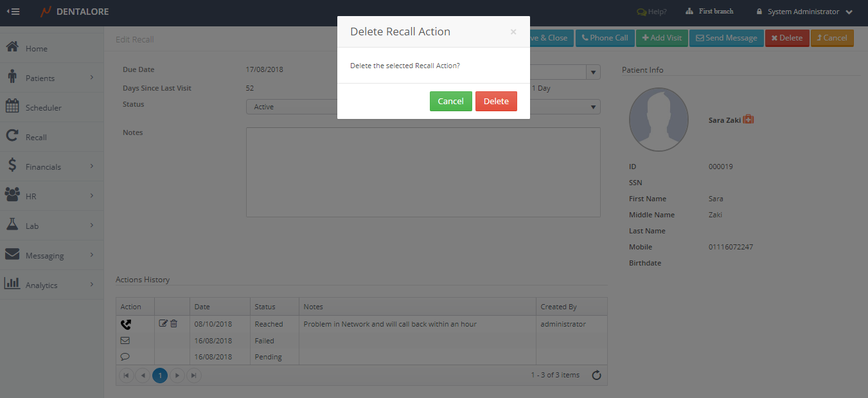The height and width of the screenshot is (398, 868).
Task: Click the trash icon in Actions History
Action: (x=173, y=323)
